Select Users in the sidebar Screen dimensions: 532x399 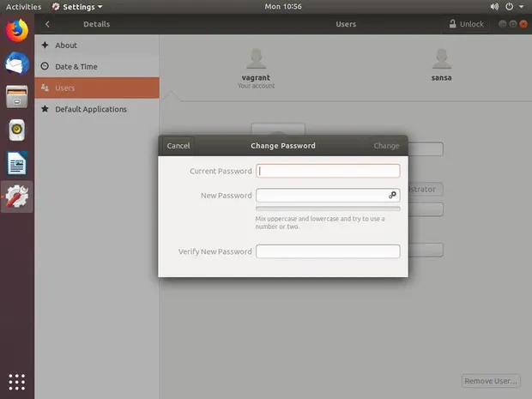click(x=97, y=88)
